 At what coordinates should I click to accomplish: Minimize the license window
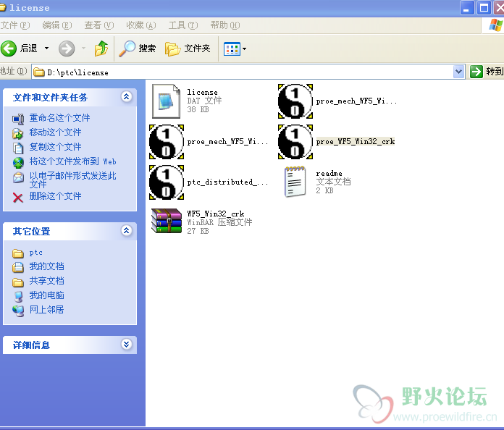pos(467,8)
